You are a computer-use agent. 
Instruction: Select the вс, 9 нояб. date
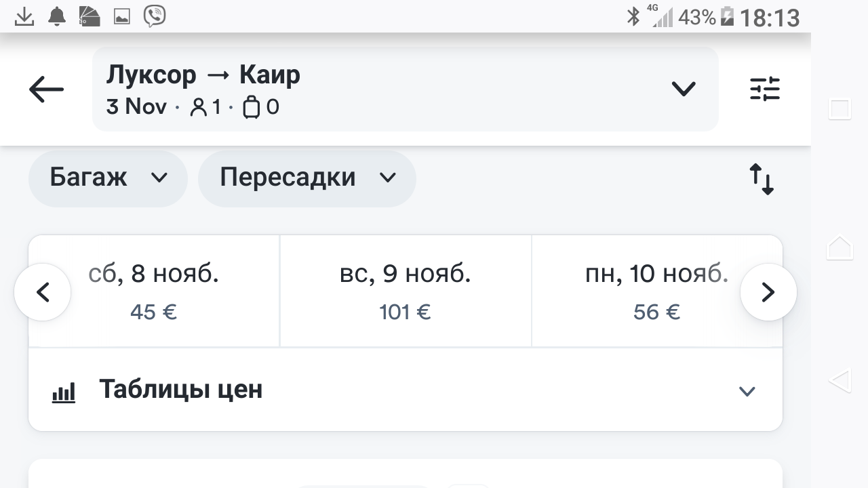(x=406, y=291)
